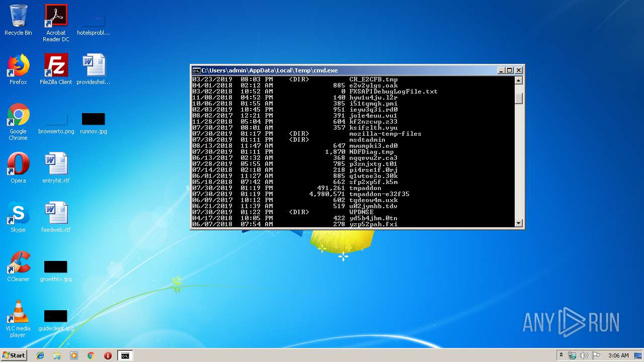Viewport: 644px width, 362px height.
Task: Click tmpaddon-e32f35 file entry
Action: coord(379,194)
